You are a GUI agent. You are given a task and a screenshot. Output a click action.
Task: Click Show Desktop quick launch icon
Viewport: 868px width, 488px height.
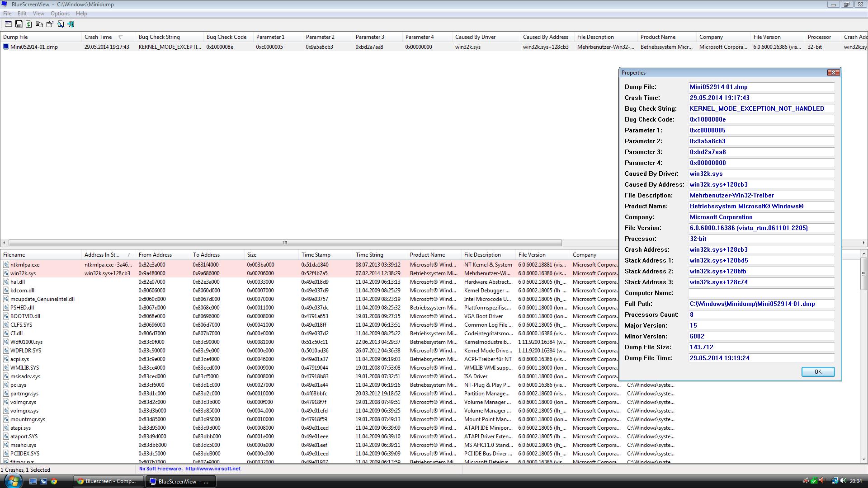pos(33,481)
